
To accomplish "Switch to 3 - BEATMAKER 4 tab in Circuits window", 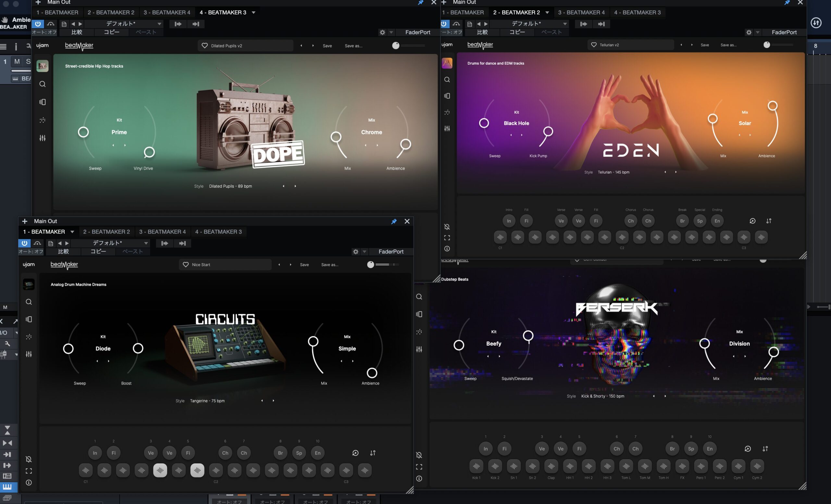I will (x=163, y=232).
